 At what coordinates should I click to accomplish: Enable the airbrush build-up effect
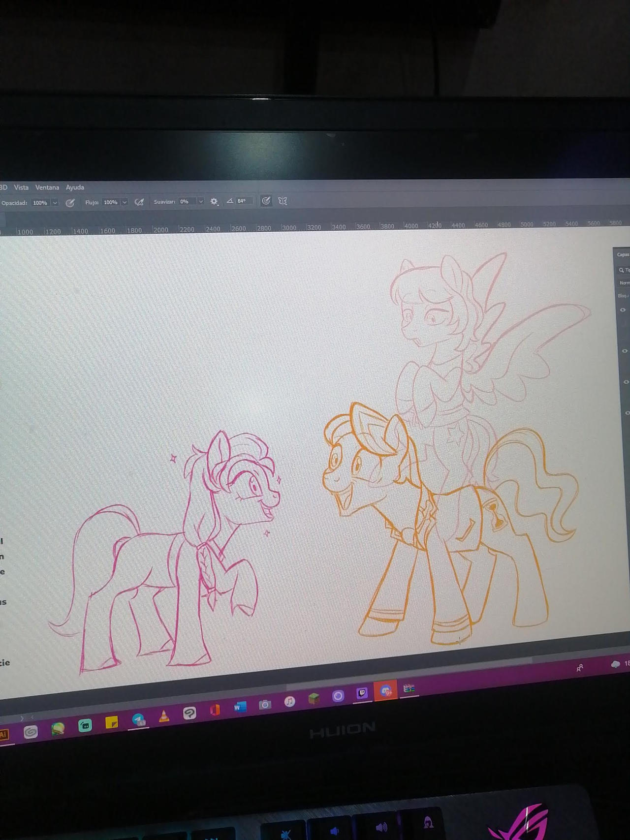click(x=139, y=202)
